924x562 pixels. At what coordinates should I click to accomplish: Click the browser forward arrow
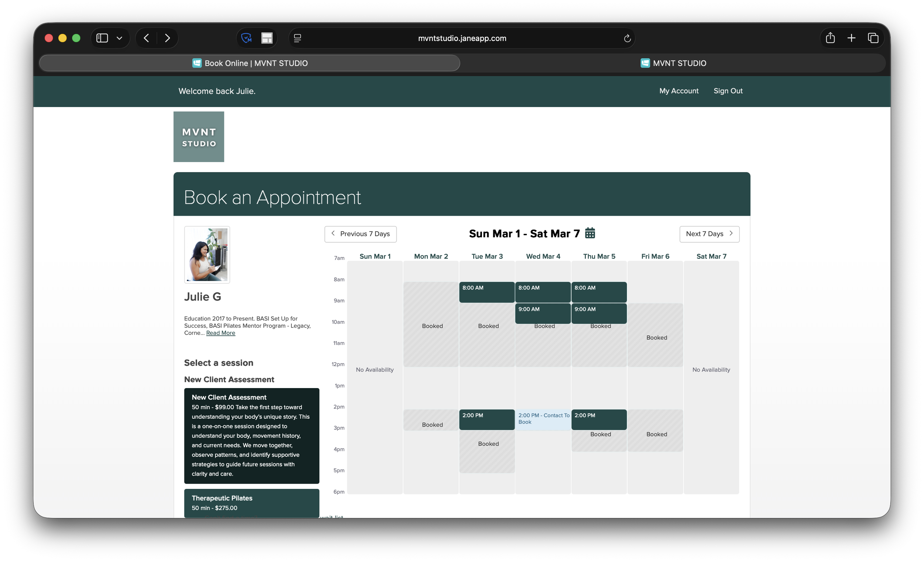[x=168, y=38]
